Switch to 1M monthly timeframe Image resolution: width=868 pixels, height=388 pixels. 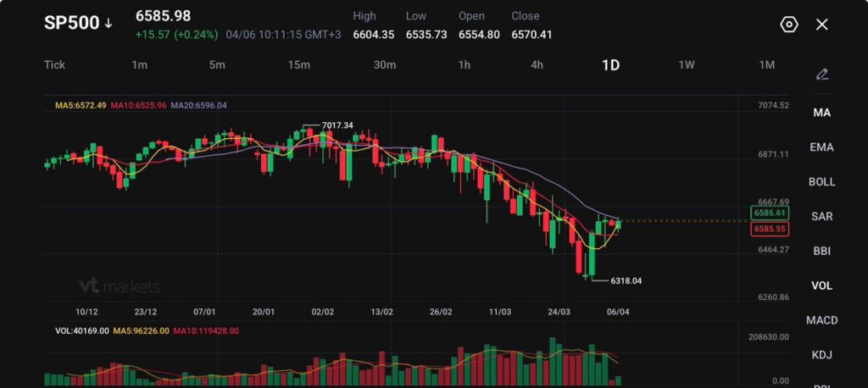coord(767,65)
